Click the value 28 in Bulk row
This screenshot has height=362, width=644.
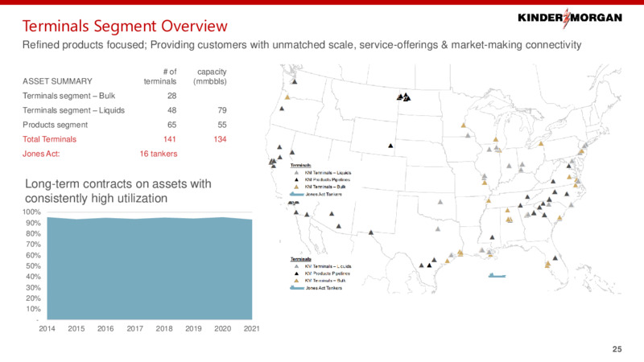pyautogui.click(x=171, y=96)
